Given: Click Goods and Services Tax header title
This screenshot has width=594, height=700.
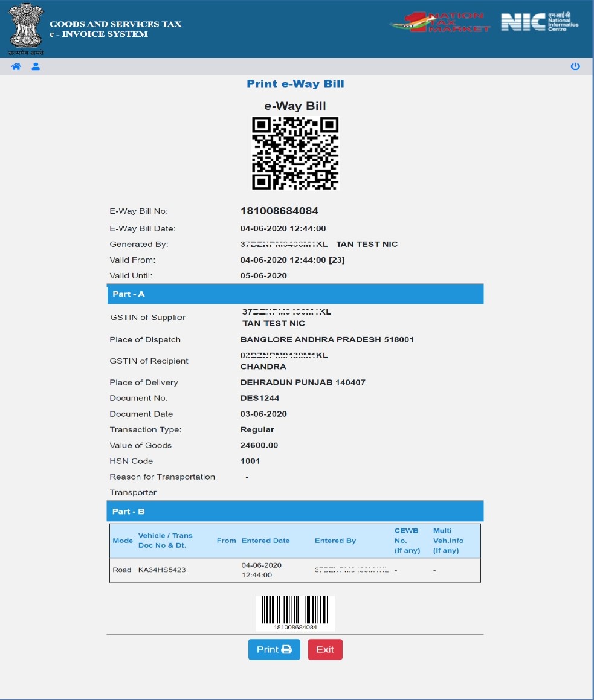Looking at the screenshot, I should coord(115,24).
